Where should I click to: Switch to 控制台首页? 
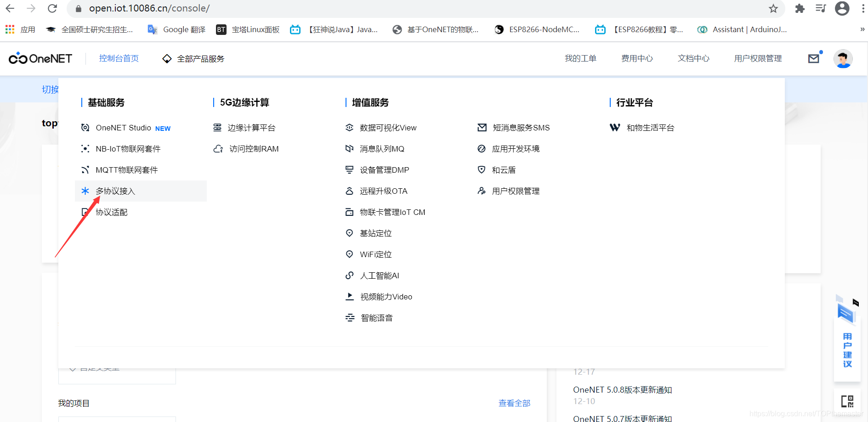point(118,58)
